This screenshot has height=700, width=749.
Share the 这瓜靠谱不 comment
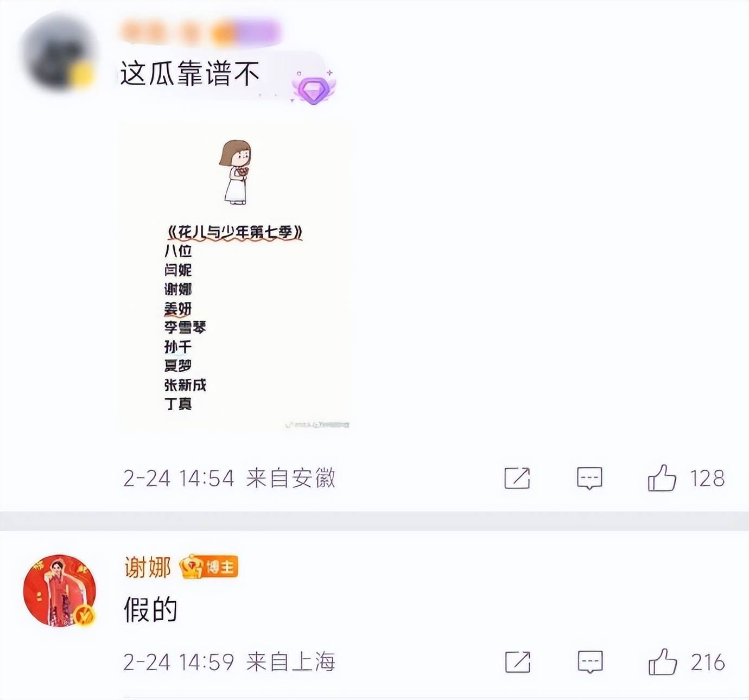517,478
